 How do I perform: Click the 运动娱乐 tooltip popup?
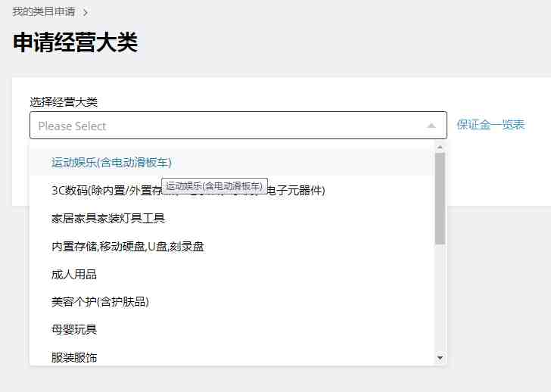[214, 186]
